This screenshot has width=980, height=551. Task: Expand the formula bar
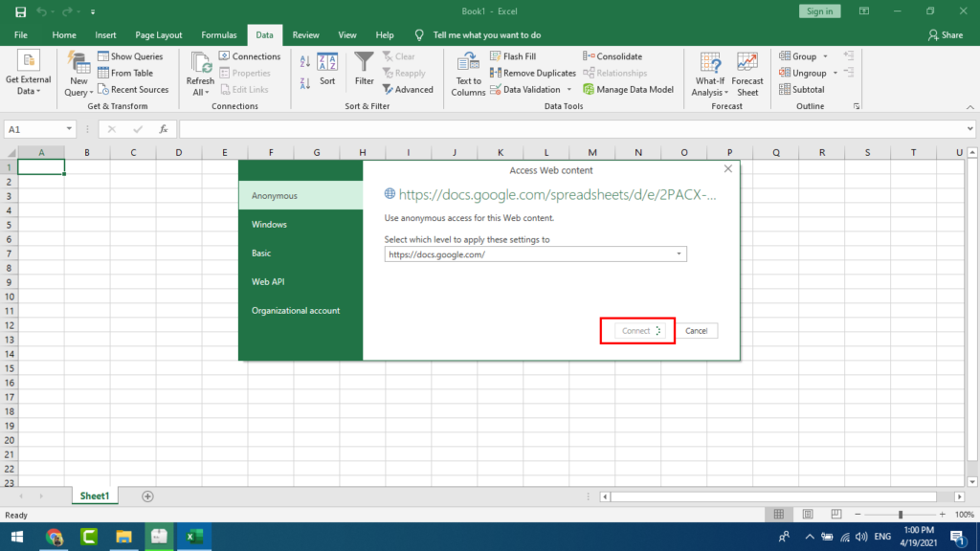(970, 129)
